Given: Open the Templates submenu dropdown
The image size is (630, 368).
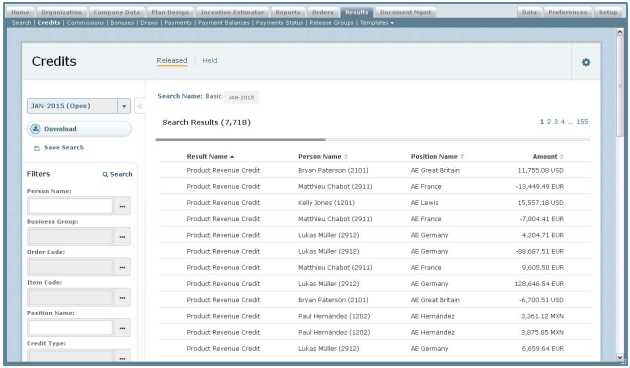Looking at the screenshot, I should [377, 23].
